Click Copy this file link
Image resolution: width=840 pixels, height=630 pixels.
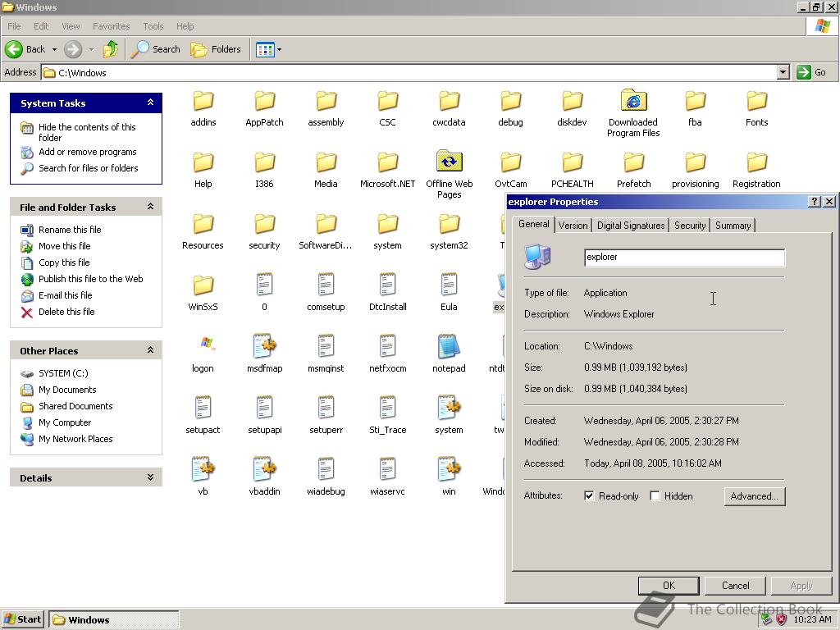tap(64, 262)
